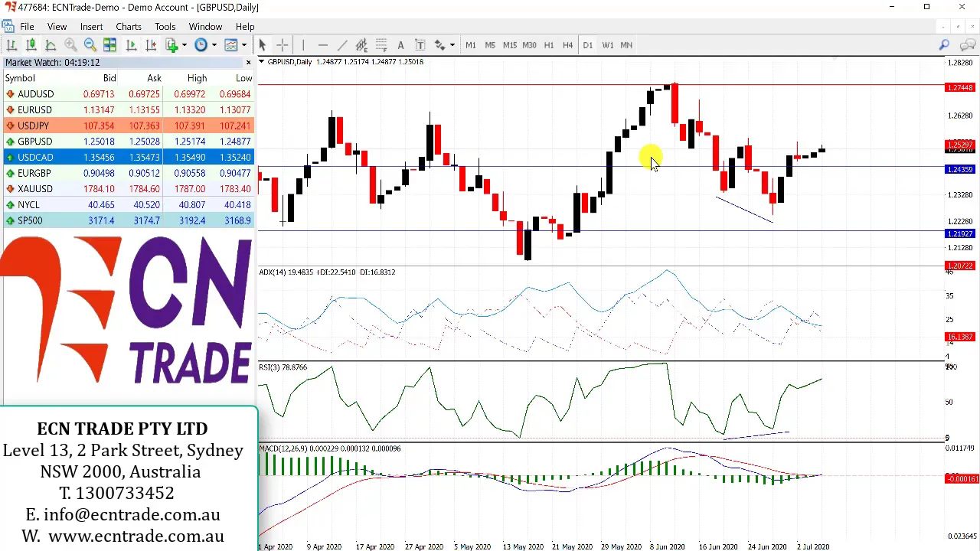Zoom in on the chart
Screen dimensions: 980x551
click(x=70, y=45)
